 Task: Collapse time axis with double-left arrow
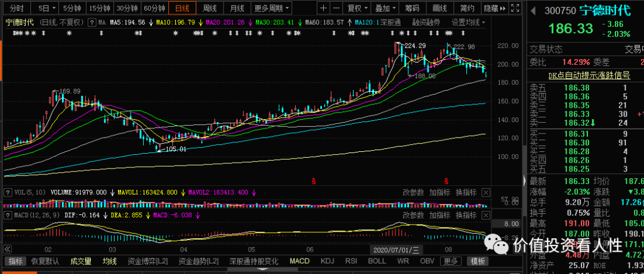point(7,249)
